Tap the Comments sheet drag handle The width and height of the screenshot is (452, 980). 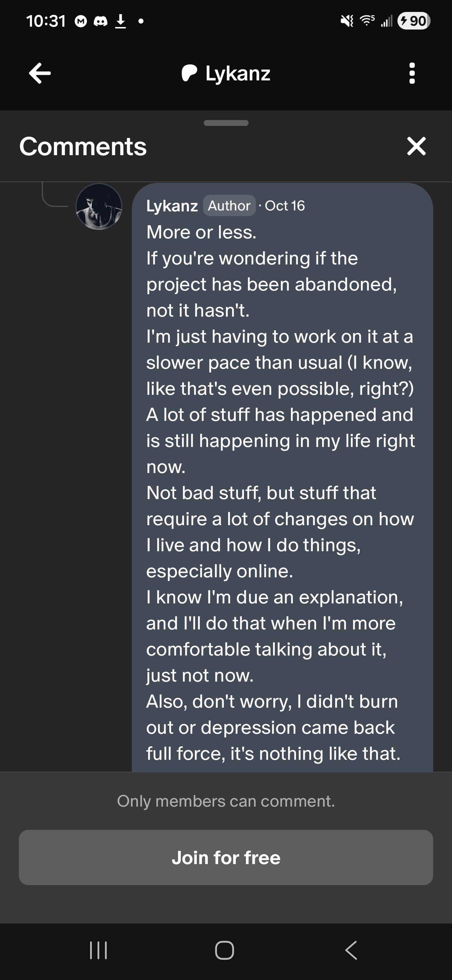(x=226, y=123)
